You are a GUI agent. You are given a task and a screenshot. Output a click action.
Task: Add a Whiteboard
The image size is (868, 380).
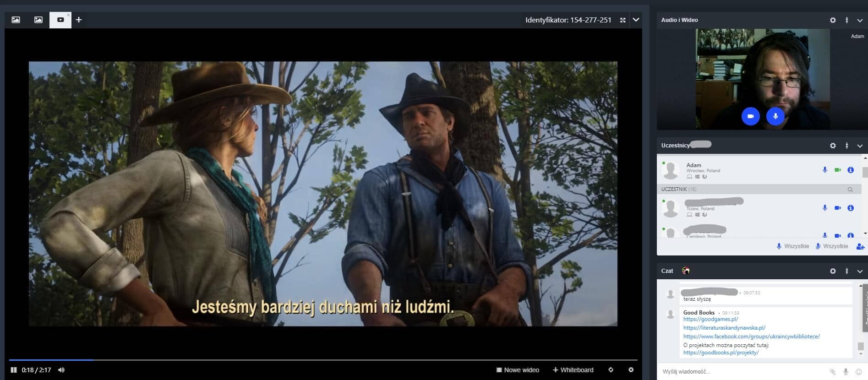coord(573,370)
